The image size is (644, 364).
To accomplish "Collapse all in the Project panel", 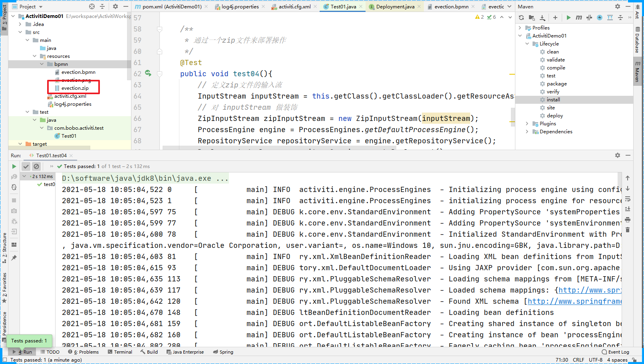I will click(102, 6).
